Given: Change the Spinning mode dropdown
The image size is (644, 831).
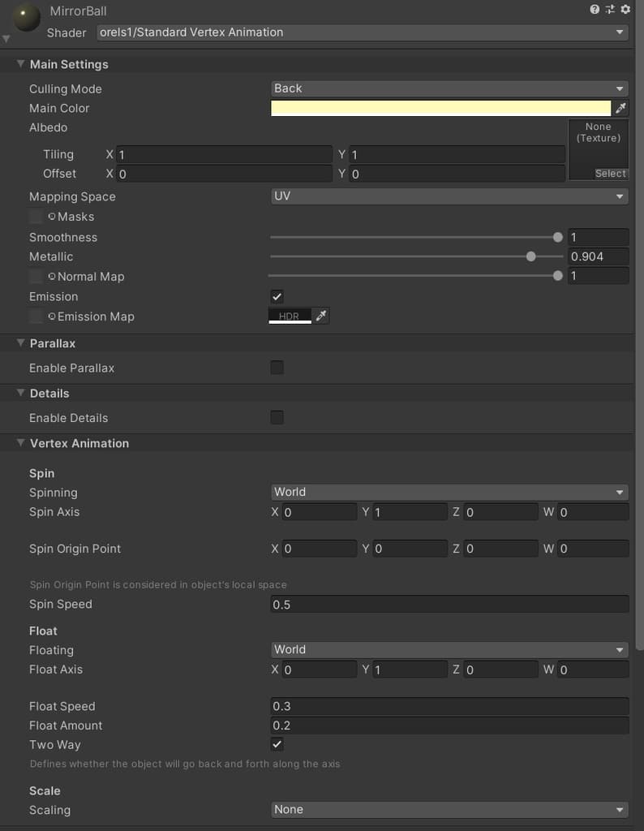Looking at the screenshot, I should pyautogui.click(x=449, y=492).
